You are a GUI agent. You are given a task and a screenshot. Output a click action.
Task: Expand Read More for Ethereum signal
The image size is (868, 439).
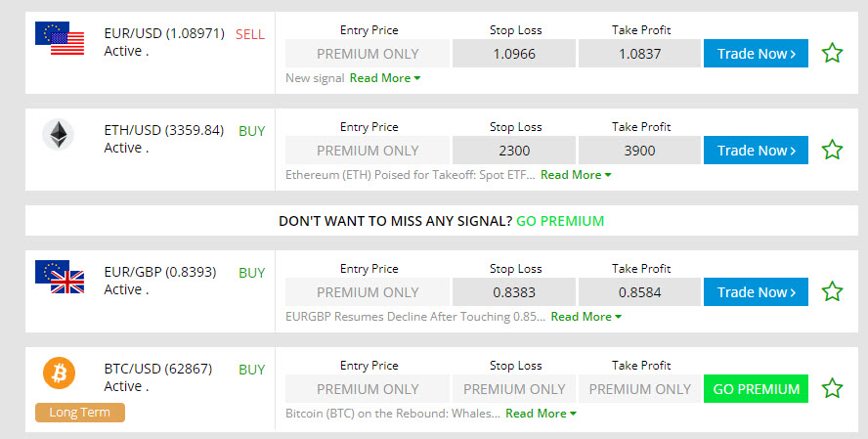pyautogui.click(x=575, y=175)
